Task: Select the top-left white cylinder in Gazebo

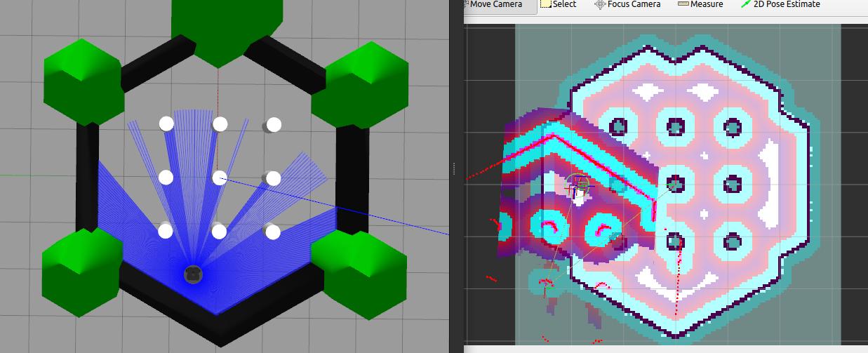Action: coord(166,124)
